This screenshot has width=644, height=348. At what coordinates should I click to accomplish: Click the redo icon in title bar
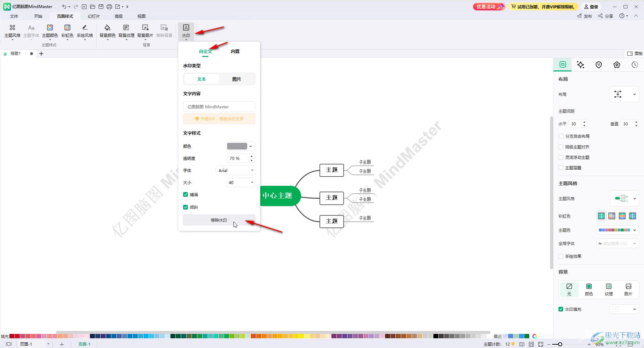pyautogui.click(x=76, y=6)
